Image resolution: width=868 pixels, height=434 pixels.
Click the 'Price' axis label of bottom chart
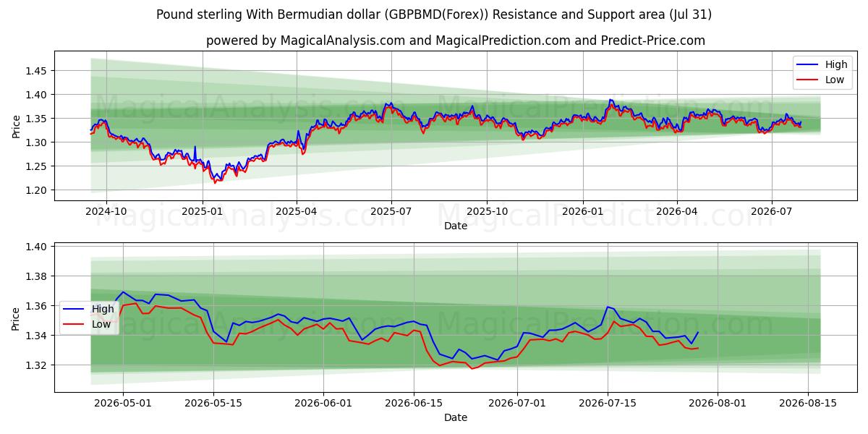click(x=17, y=318)
